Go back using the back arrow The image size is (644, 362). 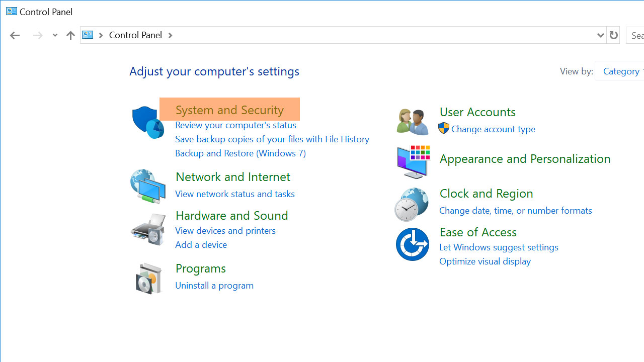click(15, 35)
